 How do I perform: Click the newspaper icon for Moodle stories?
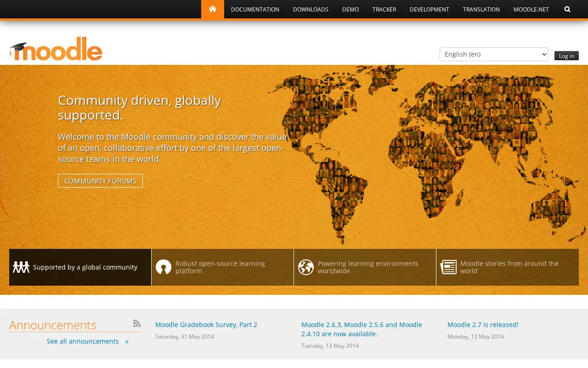tap(448, 267)
